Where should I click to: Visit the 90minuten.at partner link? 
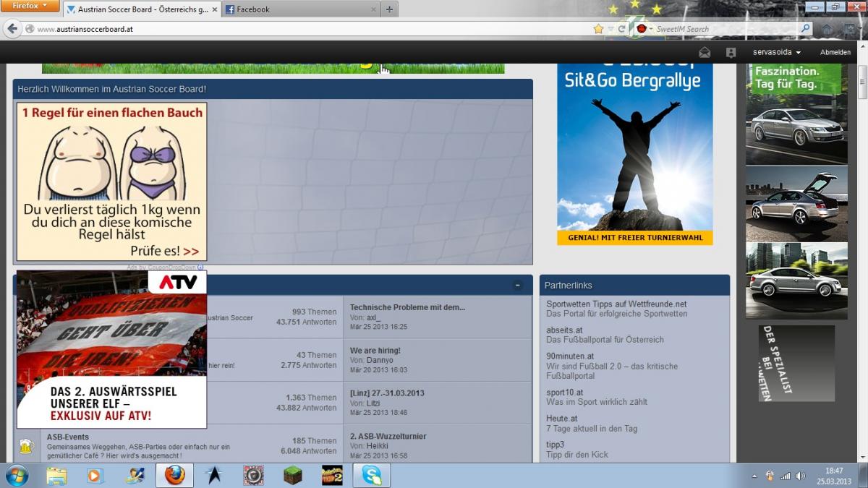pyautogui.click(x=570, y=356)
